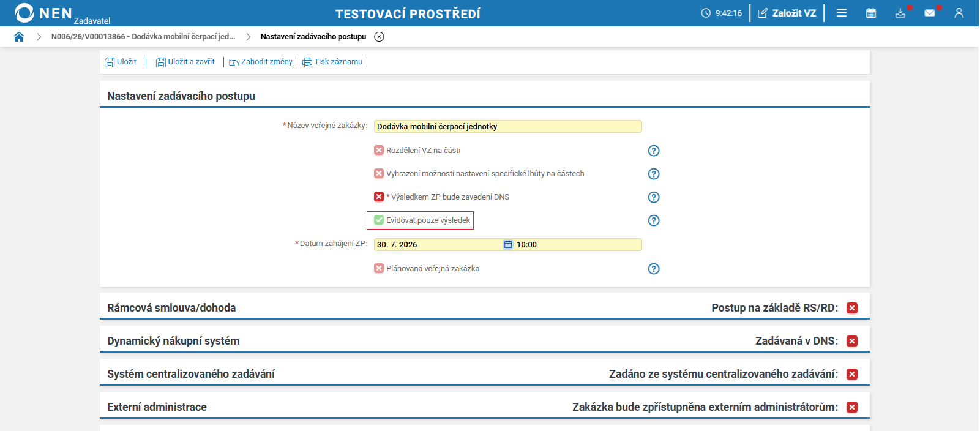The height and width of the screenshot is (431, 980).
Task: Click the TESTOVACÍ PROSTŘEDÍ heading
Action: click(x=408, y=13)
